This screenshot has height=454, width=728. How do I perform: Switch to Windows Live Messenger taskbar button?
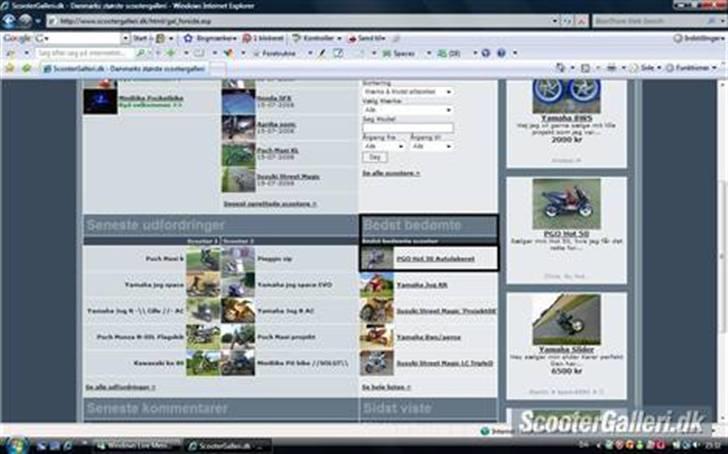(x=135, y=444)
